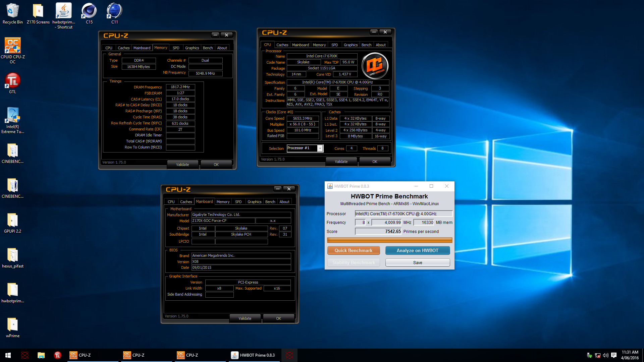Screen dimensions: 644x362
Task: Open GPUPI 2.2 folder icon
Action: tap(12, 223)
